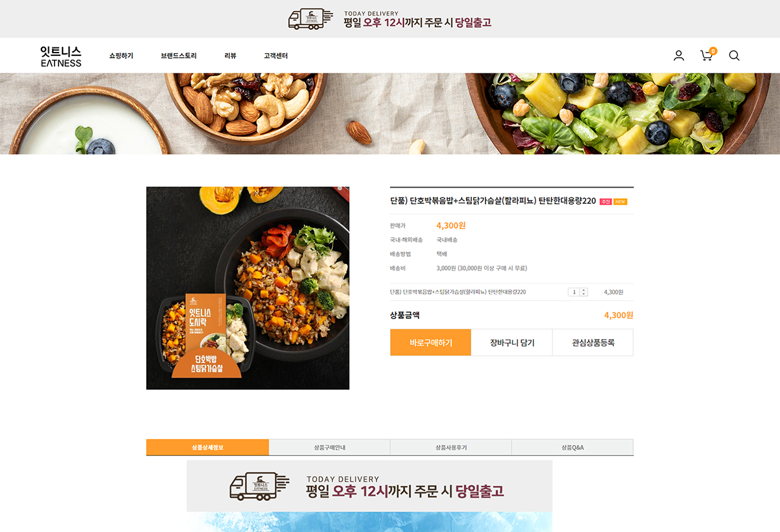
Task: Click the delivery truck icon in top banner
Action: (x=311, y=19)
